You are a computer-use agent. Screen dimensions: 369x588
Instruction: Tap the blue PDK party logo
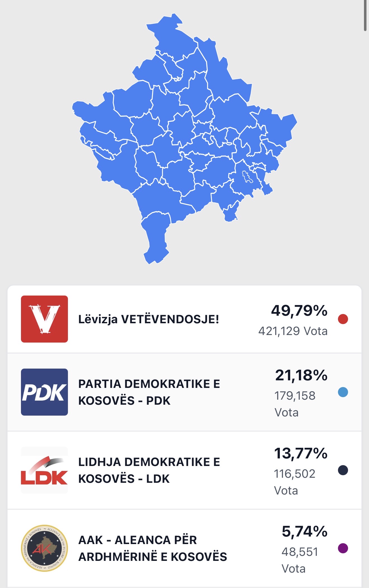(44, 392)
